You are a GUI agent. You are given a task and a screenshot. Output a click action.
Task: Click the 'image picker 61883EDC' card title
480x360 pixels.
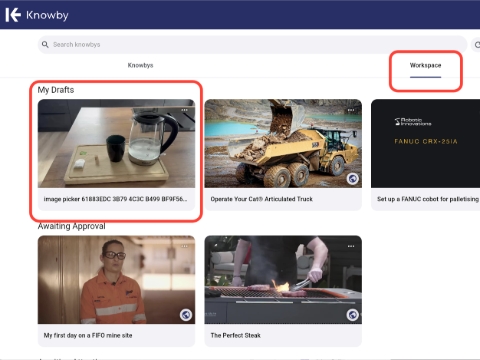coord(115,199)
